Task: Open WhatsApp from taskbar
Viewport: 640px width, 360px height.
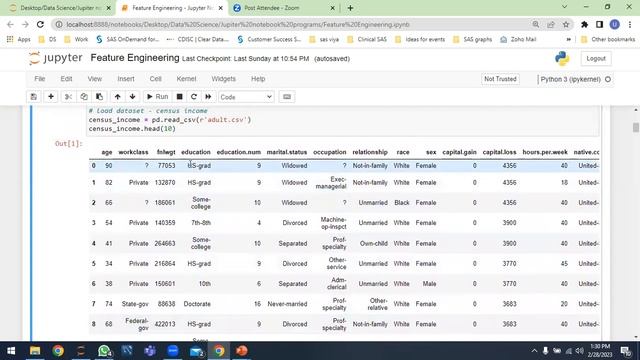Action: [x=104, y=351]
